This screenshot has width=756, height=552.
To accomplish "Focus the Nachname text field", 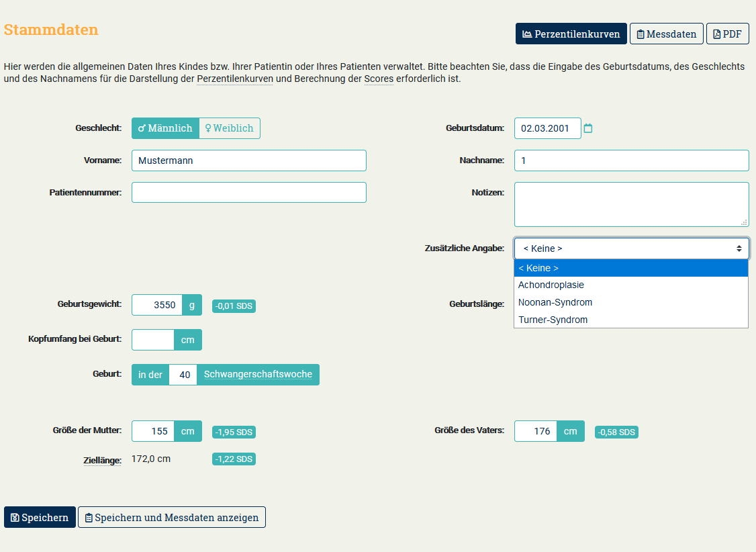I will (x=632, y=160).
